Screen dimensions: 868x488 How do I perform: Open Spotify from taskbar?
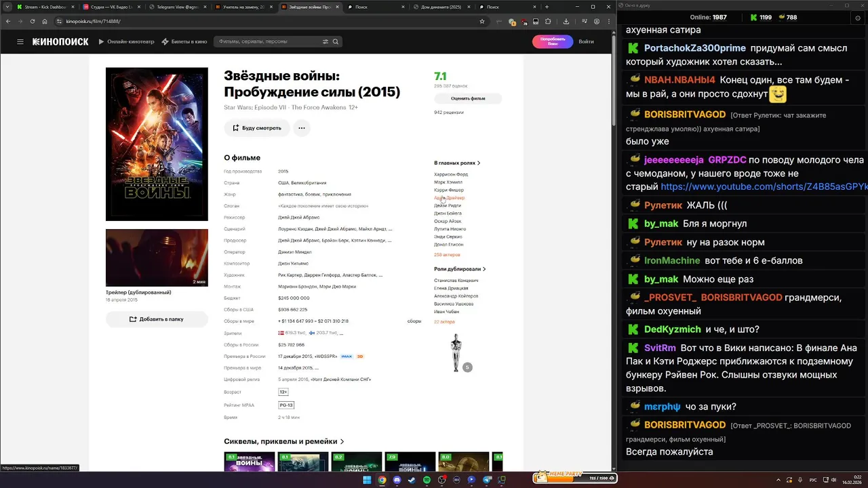coord(427,480)
